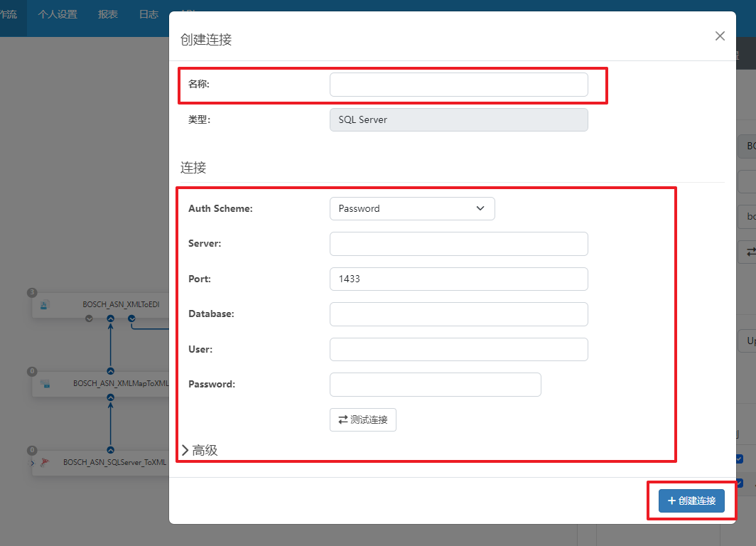Click the Password input box
The image size is (756, 546).
pyautogui.click(x=435, y=385)
